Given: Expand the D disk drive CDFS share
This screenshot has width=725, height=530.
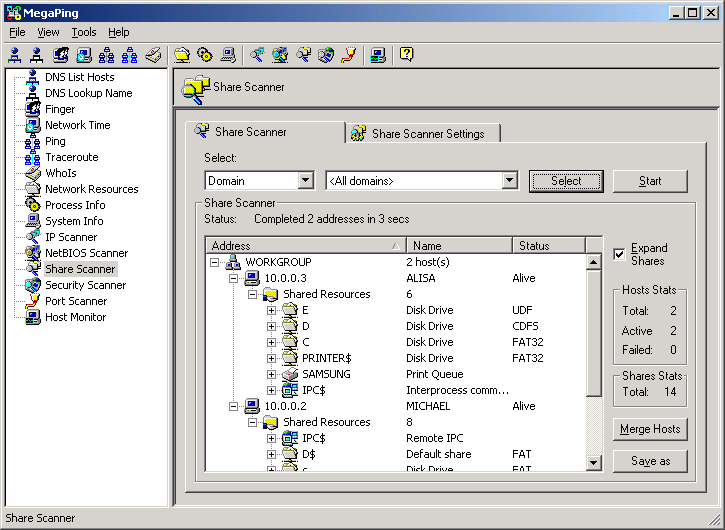Looking at the screenshot, I should (271, 326).
